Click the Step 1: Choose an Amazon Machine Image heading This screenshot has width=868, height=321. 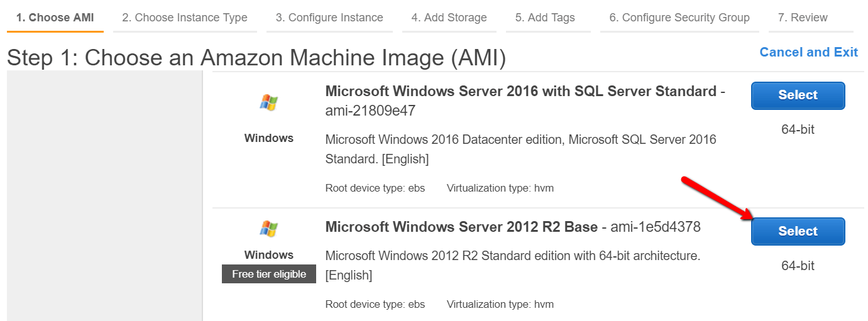point(256,58)
